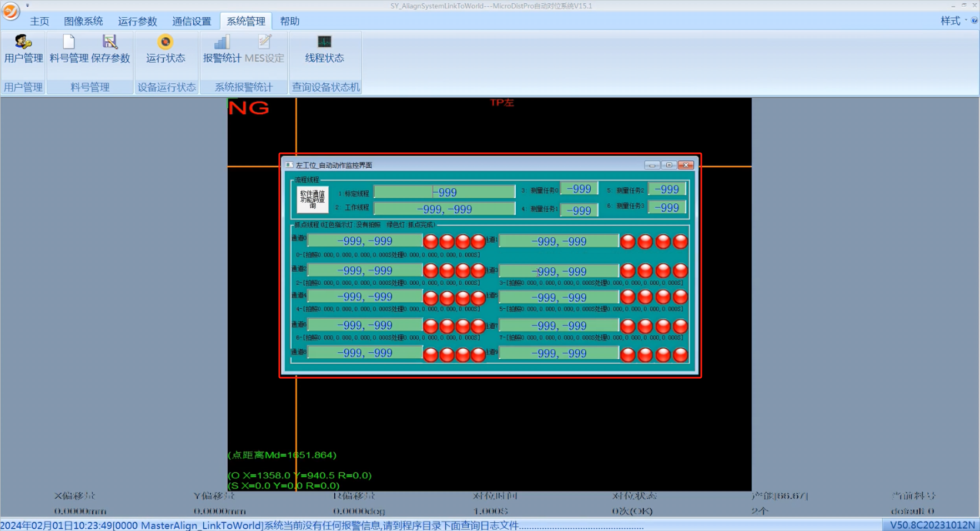Switch to the 运行参数 tab
Image resolution: width=980 pixels, height=531 pixels.
pyautogui.click(x=137, y=21)
